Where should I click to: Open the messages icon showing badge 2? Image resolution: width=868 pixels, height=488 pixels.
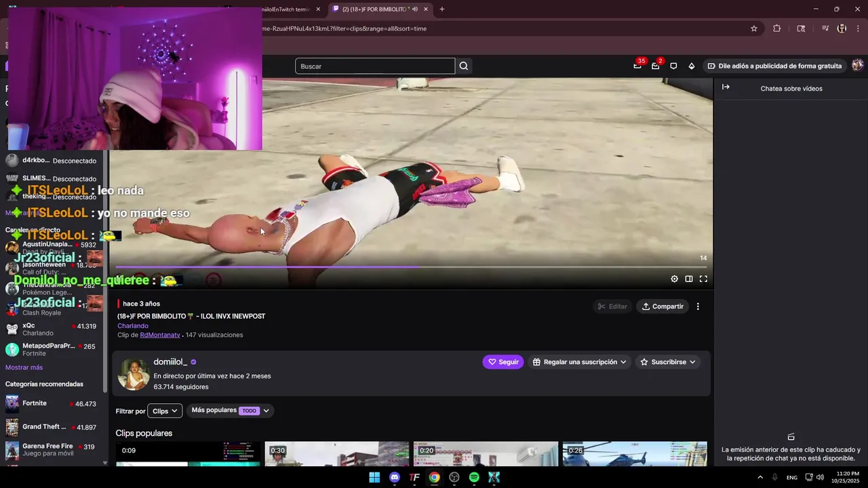(655, 66)
